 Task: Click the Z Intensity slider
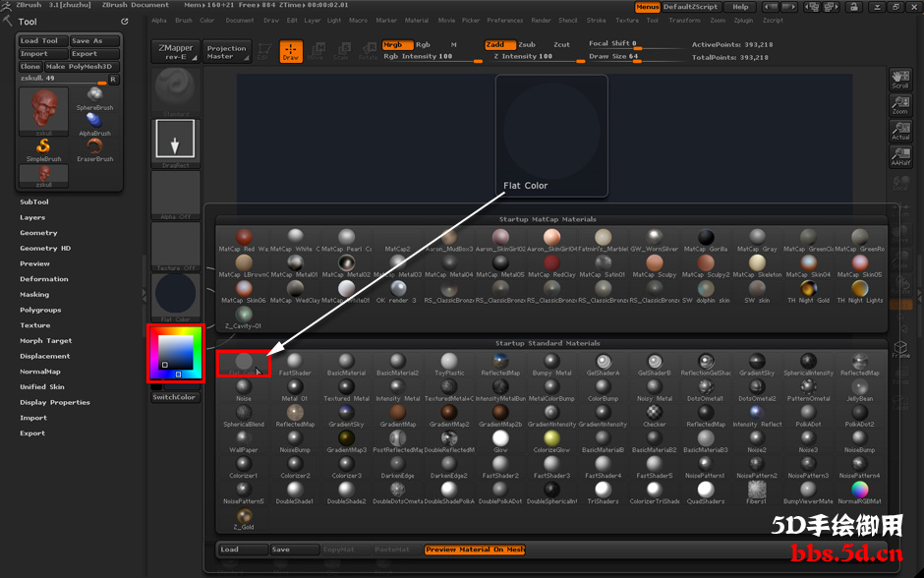pyautogui.click(x=538, y=57)
